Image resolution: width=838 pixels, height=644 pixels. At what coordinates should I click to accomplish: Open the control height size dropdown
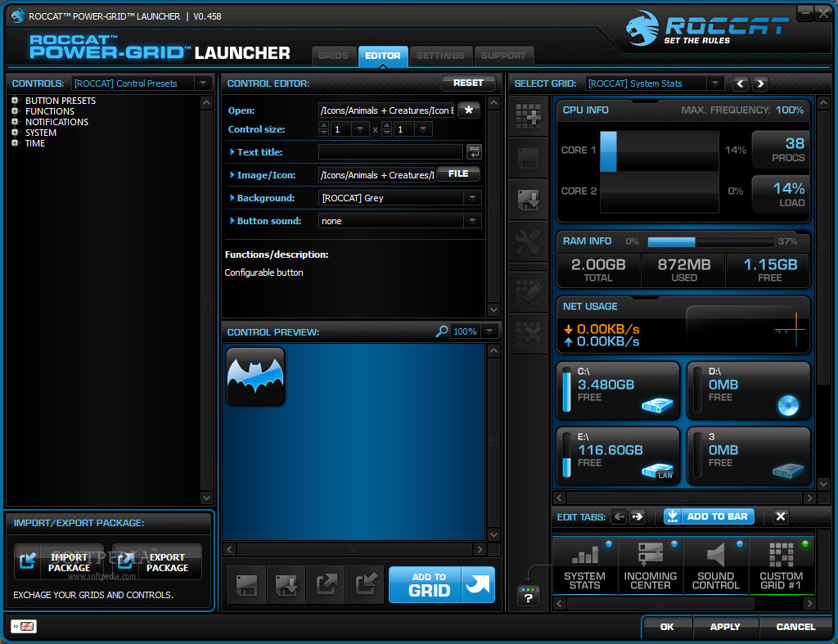[x=423, y=129]
